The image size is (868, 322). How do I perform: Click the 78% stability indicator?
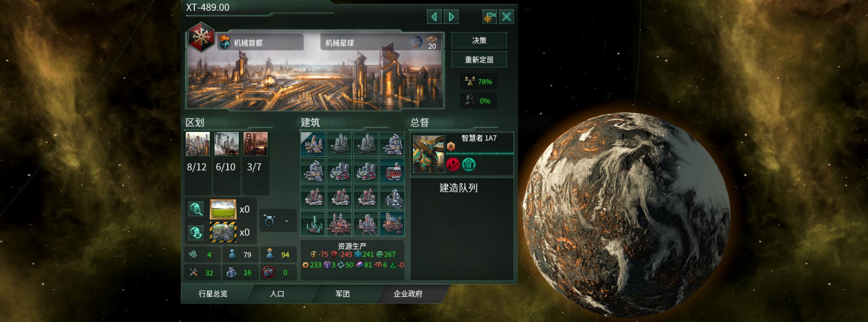(479, 82)
